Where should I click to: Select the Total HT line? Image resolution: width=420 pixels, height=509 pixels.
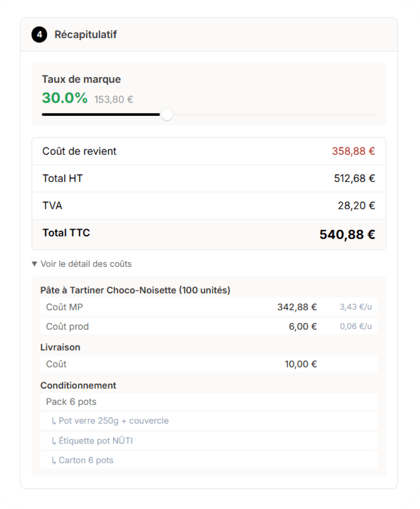(x=208, y=178)
